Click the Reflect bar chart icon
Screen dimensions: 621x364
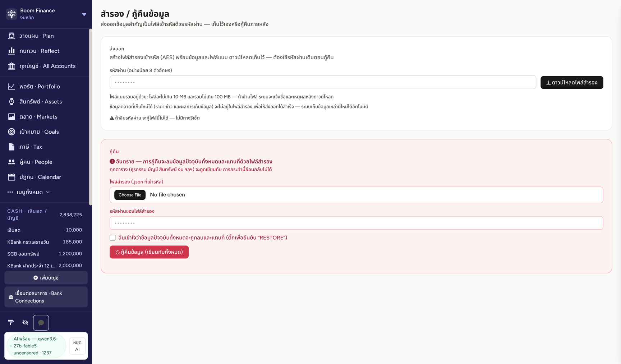[11, 51]
